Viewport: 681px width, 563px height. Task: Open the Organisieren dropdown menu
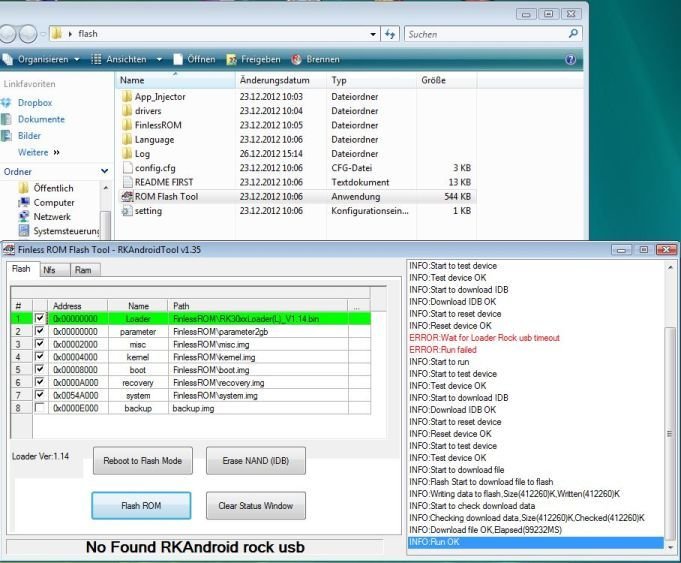tap(41, 60)
